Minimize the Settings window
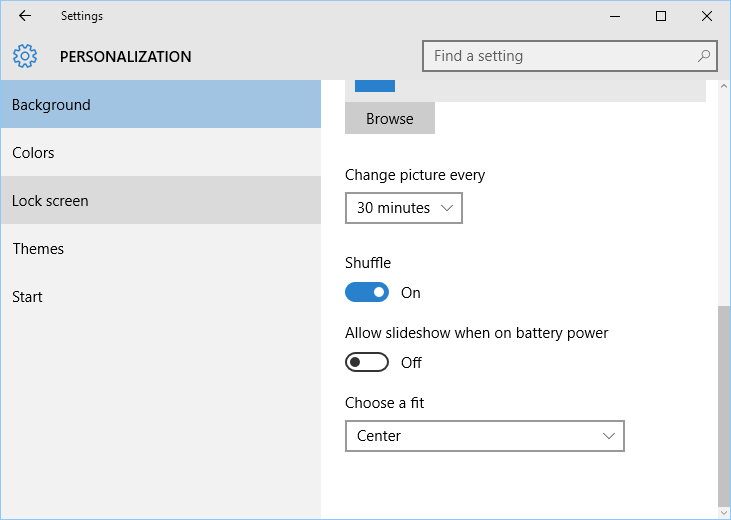This screenshot has height=520, width=731. (615, 16)
